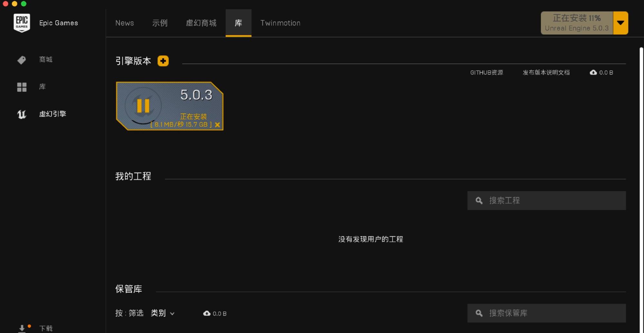644x333 pixels.
Task: Click the 保管库 section heading
Action: 128,289
